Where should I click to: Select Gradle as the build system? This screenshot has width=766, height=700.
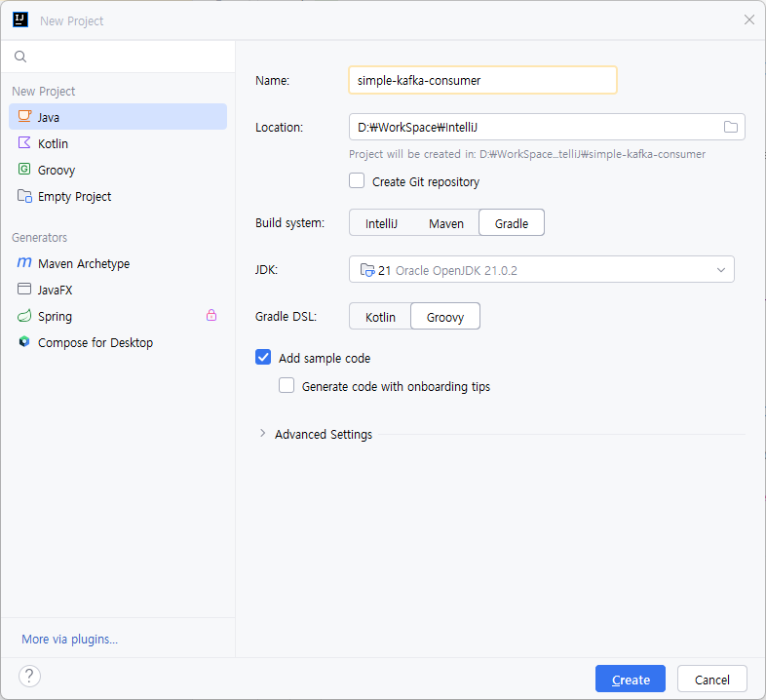click(512, 223)
